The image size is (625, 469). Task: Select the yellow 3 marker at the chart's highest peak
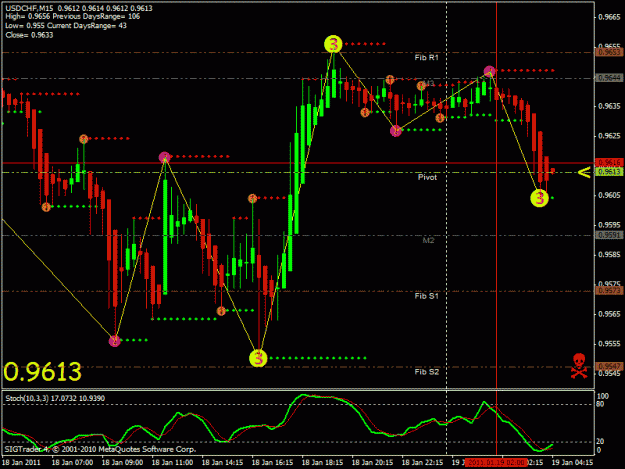pos(333,44)
